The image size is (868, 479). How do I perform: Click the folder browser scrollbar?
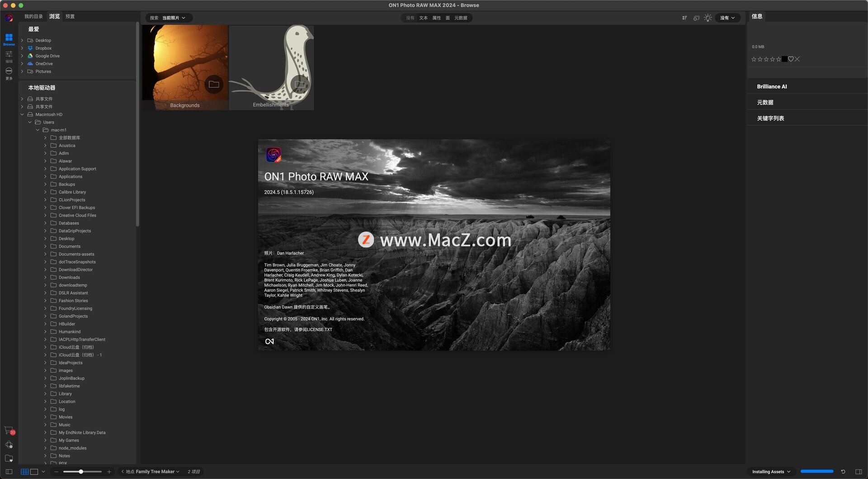(x=137, y=124)
